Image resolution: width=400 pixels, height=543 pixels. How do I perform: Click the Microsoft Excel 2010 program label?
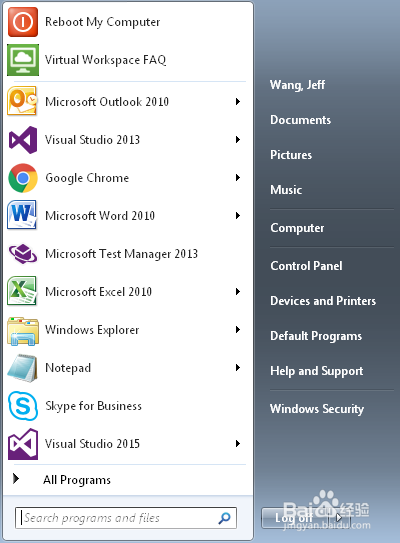tap(99, 292)
